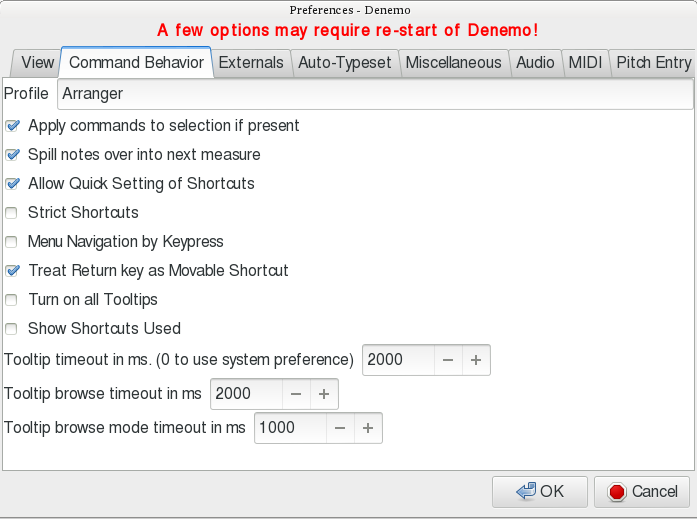Open the Externals tab
This screenshot has height=519, width=697.
(251, 62)
